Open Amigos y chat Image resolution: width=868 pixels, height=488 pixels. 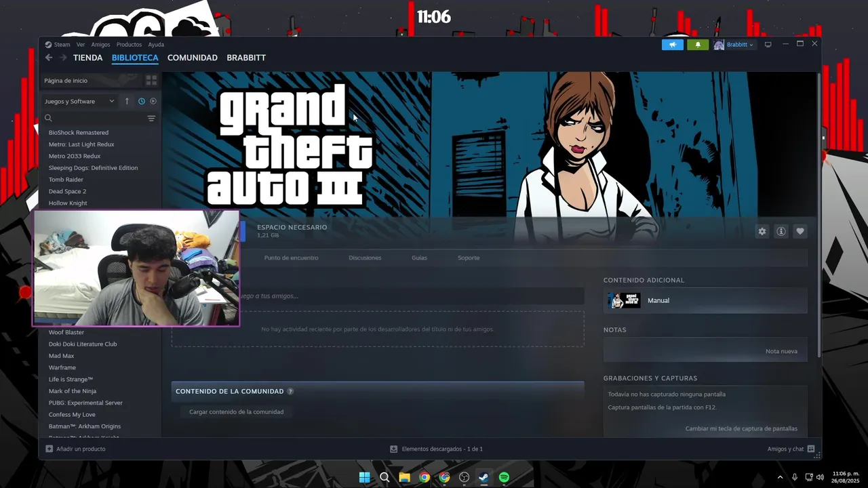pos(791,449)
